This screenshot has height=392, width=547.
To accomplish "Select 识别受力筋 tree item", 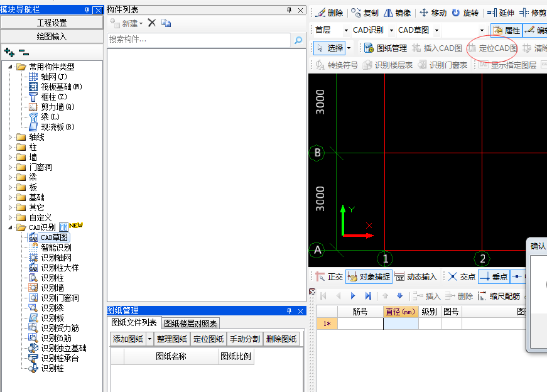I will [x=60, y=328].
